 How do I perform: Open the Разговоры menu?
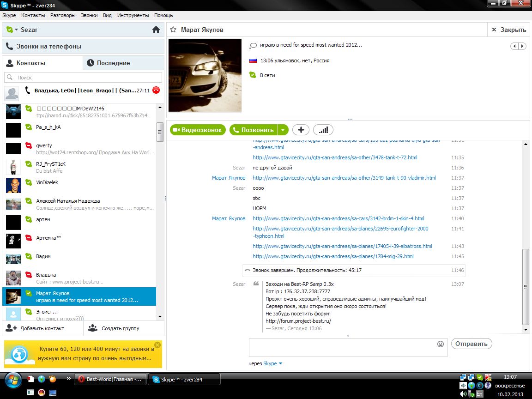pos(63,15)
